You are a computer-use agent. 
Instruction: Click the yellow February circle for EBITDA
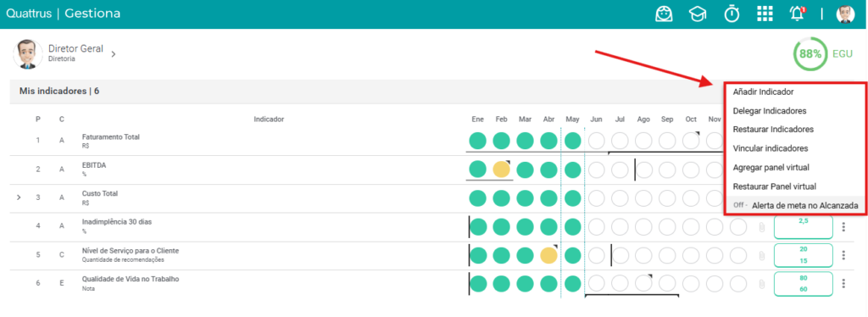pyautogui.click(x=502, y=170)
